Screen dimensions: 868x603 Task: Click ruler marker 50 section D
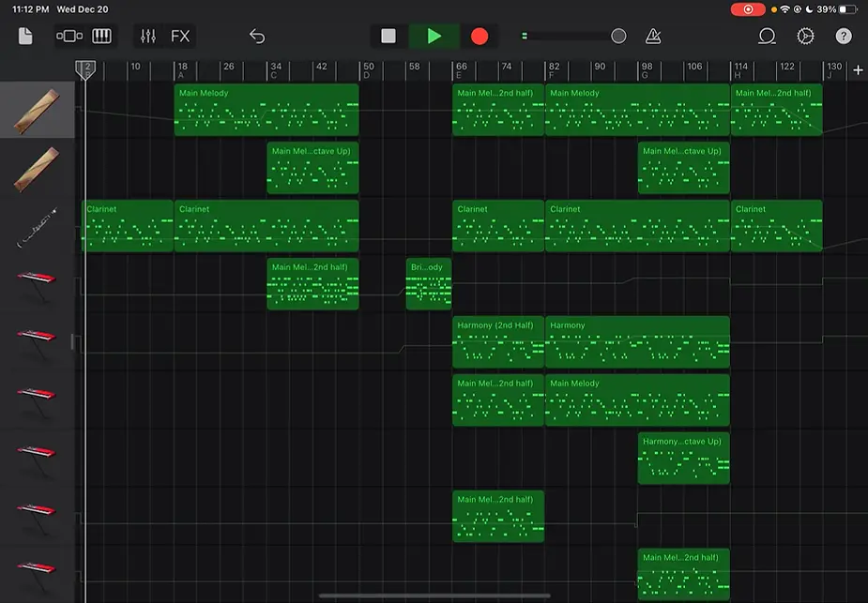[x=368, y=70]
